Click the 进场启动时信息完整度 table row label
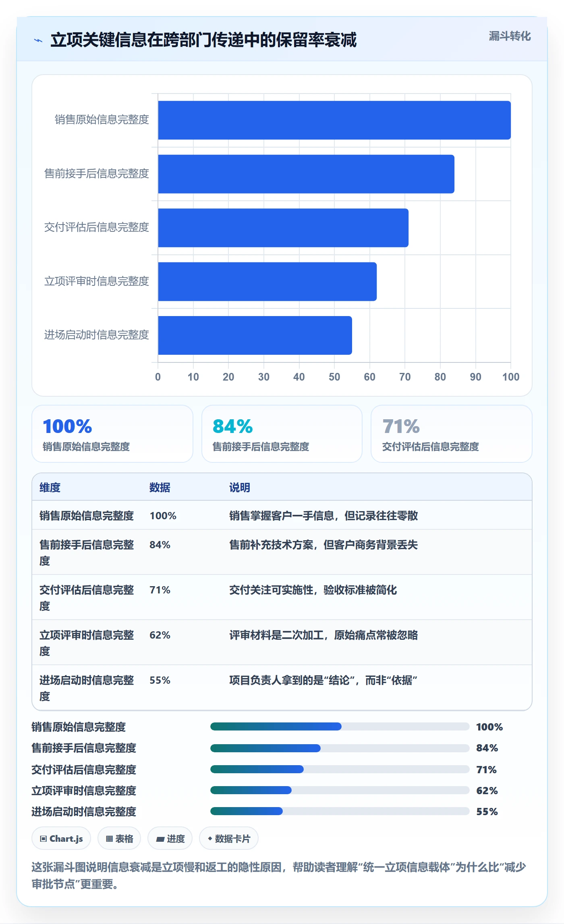 pos(87,688)
